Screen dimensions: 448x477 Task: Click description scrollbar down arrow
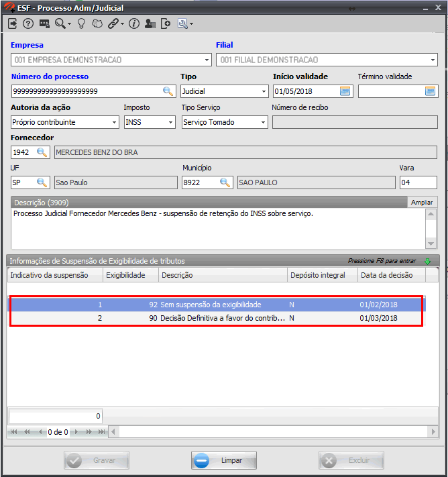431,244
